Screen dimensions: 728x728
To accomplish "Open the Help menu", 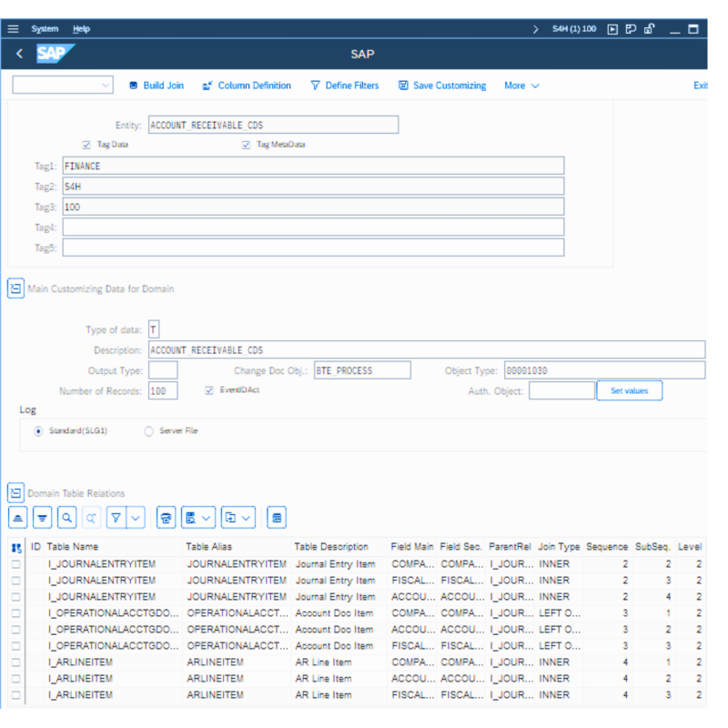I will tap(81, 28).
